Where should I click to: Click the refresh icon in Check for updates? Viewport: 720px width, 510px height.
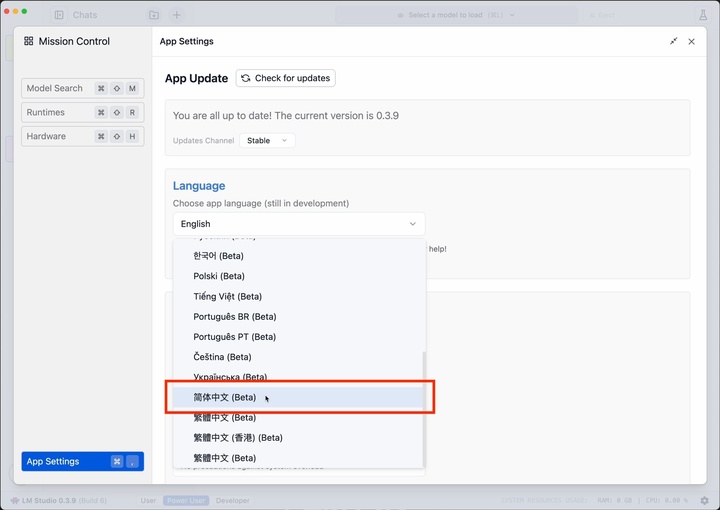(246, 78)
